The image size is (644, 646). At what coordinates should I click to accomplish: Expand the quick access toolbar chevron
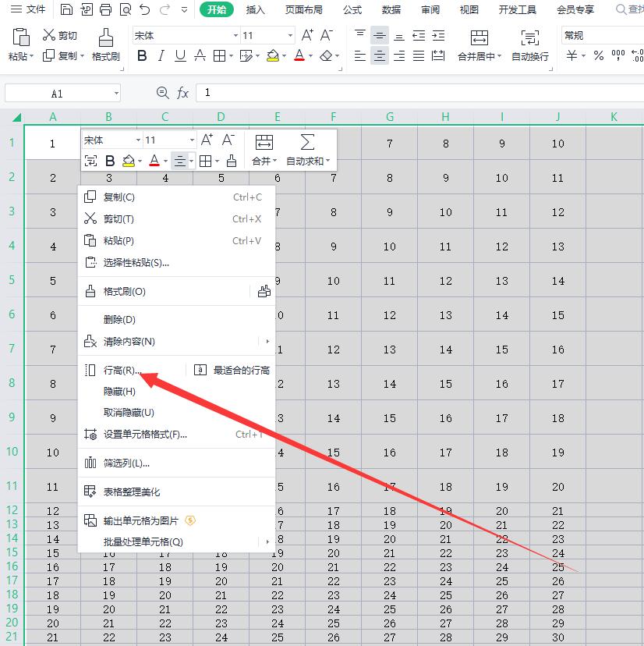click(184, 9)
